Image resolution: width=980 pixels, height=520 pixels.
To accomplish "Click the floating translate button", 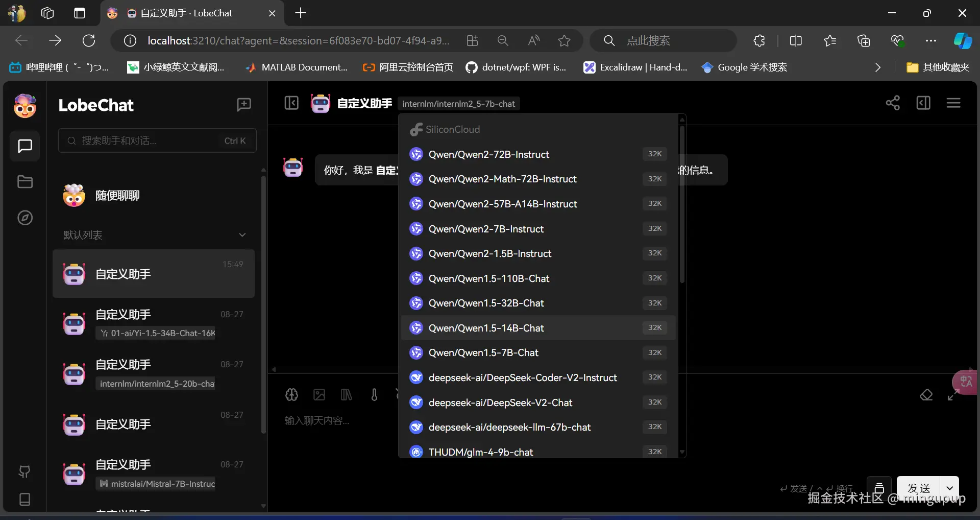I will (x=965, y=382).
